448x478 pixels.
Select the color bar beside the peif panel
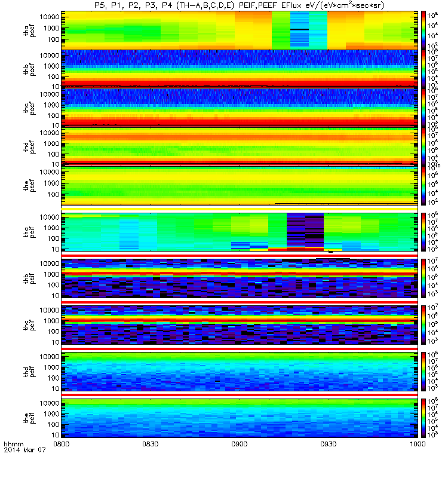[424, 418]
